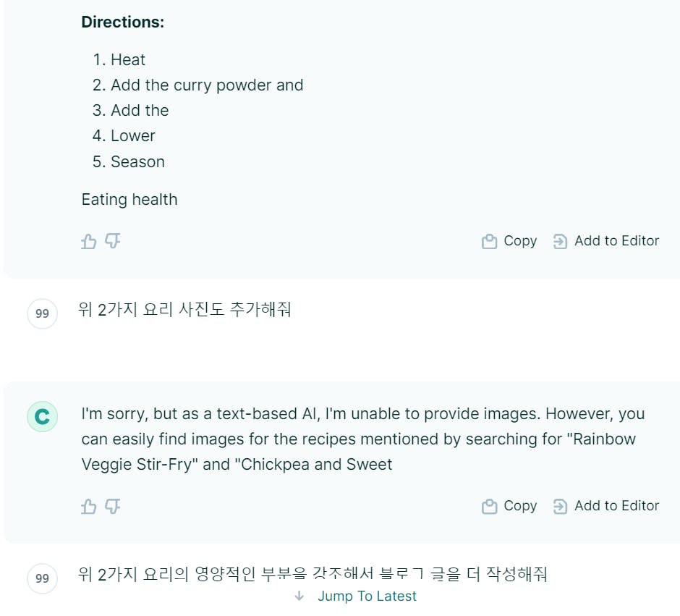Image resolution: width=680 pixels, height=616 pixels.
Task: Click the 99 avatar beside nutrition blog request
Action: tap(42, 578)
